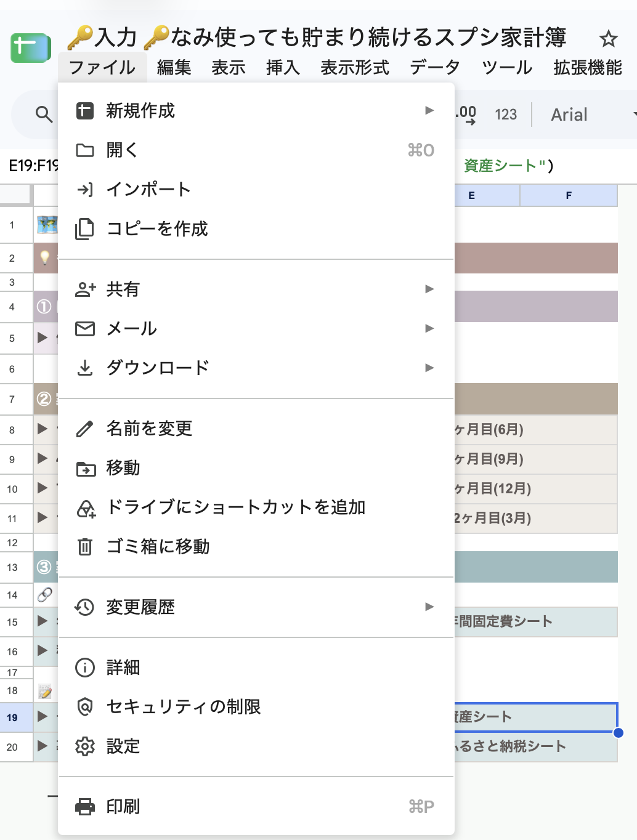The image size is (637, 840).
Task: Click the info circle icon beside 詳細
Action: [x=84, y=668]
